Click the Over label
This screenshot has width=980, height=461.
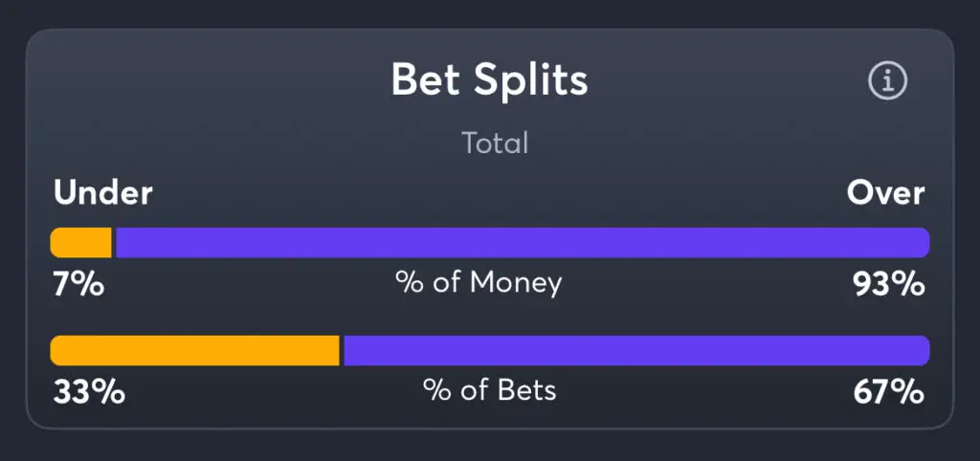coord(885,193)
